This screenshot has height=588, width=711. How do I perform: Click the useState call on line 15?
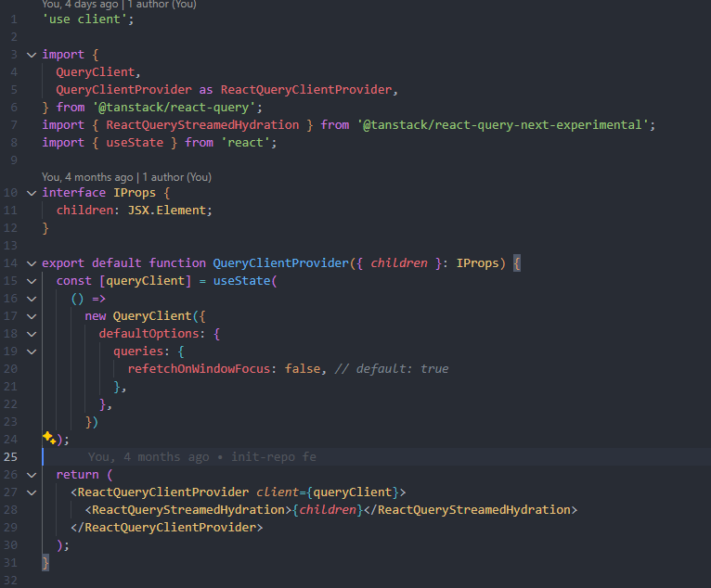point(241,281)
